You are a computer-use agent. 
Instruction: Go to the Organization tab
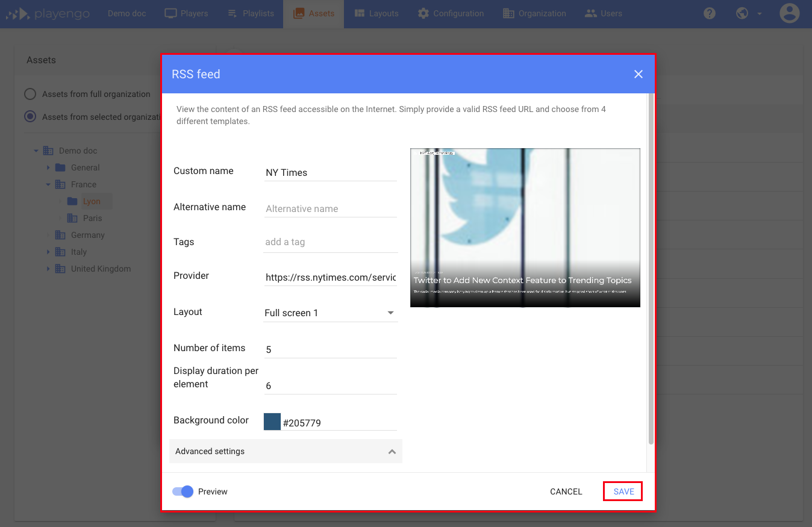534,13
